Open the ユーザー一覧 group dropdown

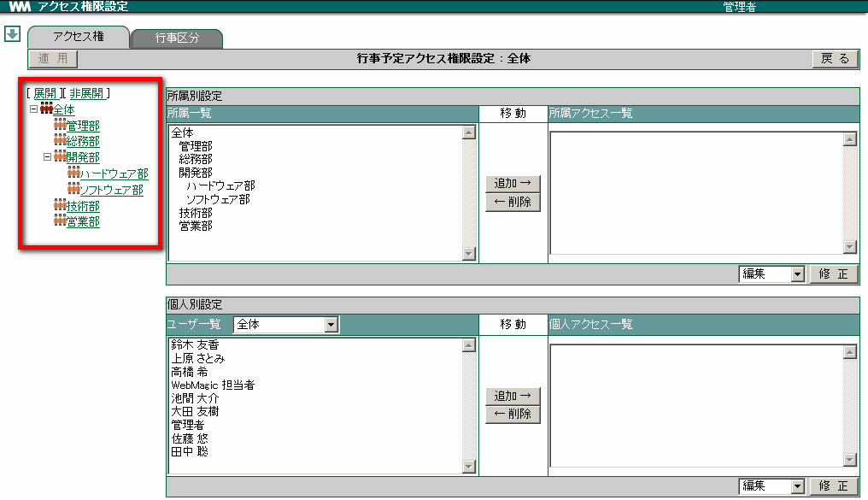click(x=331, y=325)
